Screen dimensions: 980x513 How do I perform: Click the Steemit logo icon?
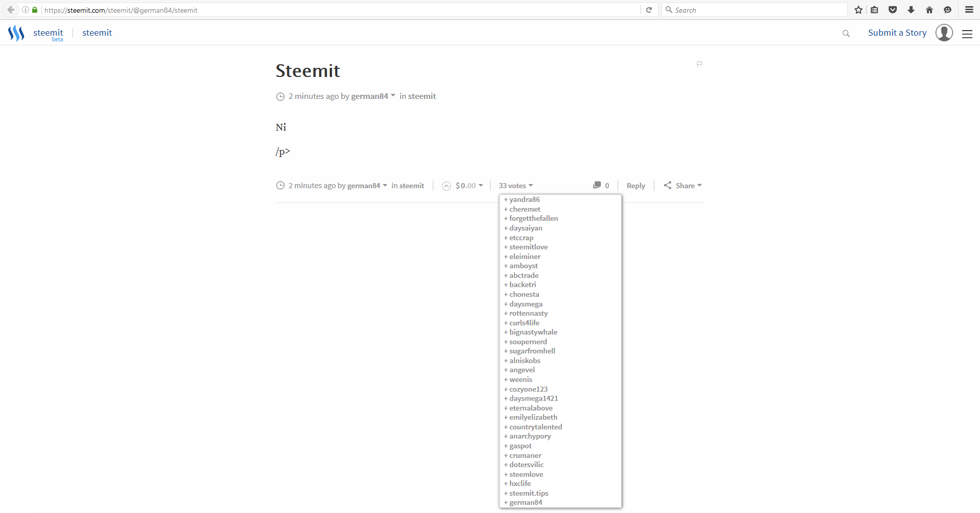click(16, 33)
